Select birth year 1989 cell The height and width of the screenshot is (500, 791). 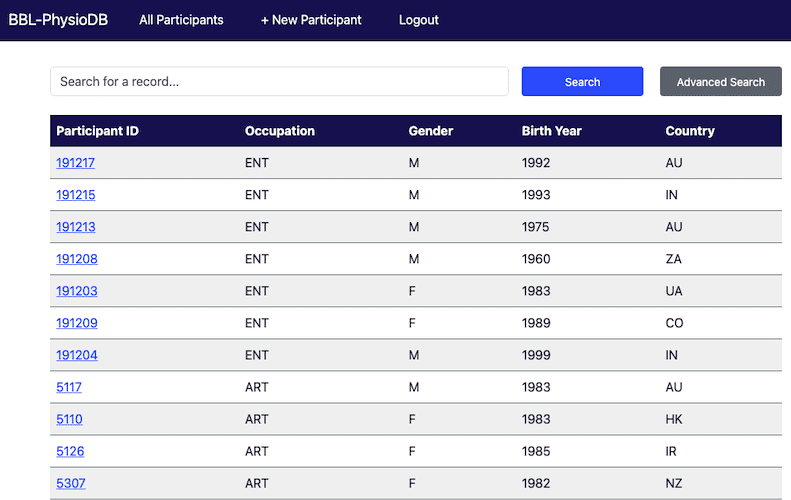[536, 323]
